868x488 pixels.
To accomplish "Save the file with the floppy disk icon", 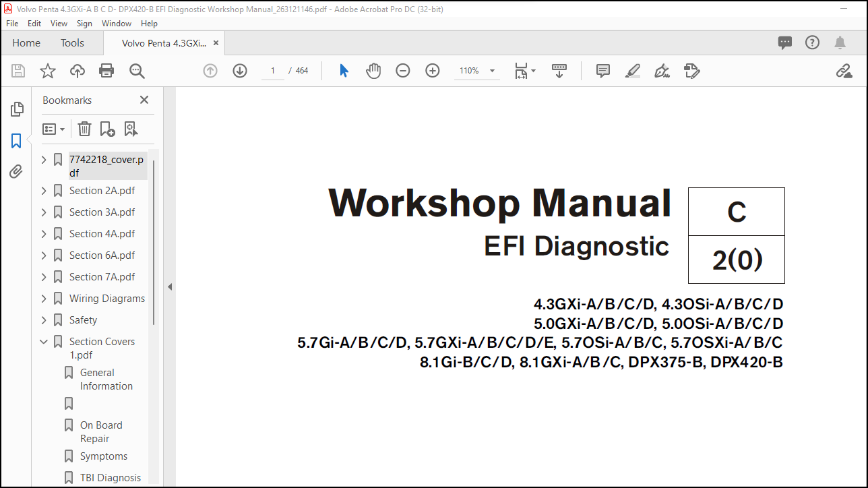I will 18,71.
